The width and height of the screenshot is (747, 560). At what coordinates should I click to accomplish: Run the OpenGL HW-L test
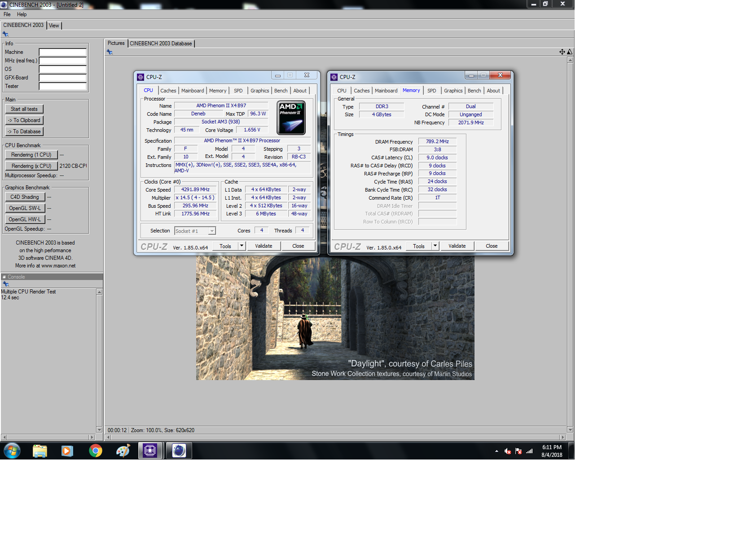(25, 219)
